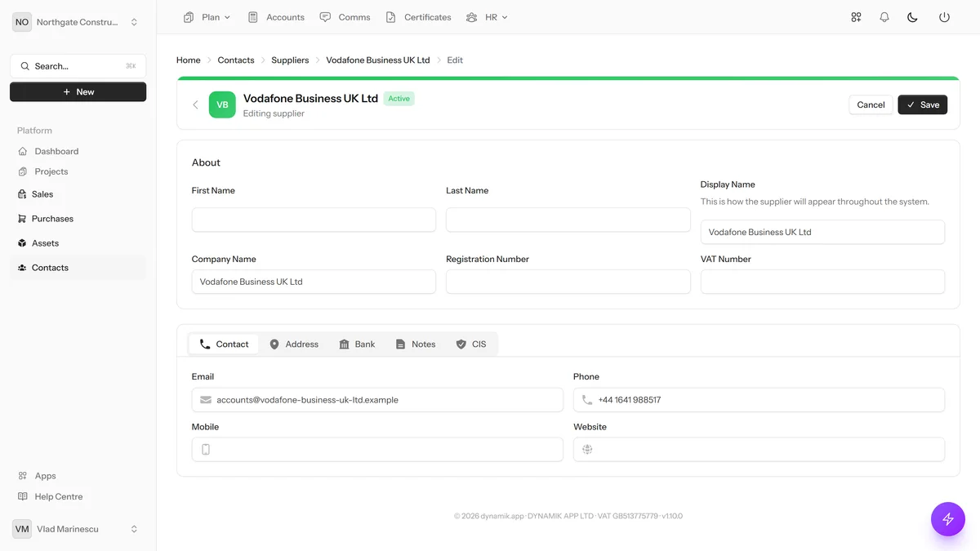
Task: Click the NO organisation avatar
Action: tap(22, 22)
